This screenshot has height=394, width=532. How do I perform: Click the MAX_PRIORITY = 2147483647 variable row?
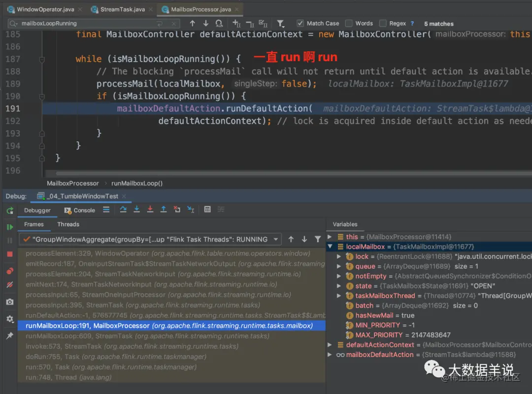tap(429, 335)
